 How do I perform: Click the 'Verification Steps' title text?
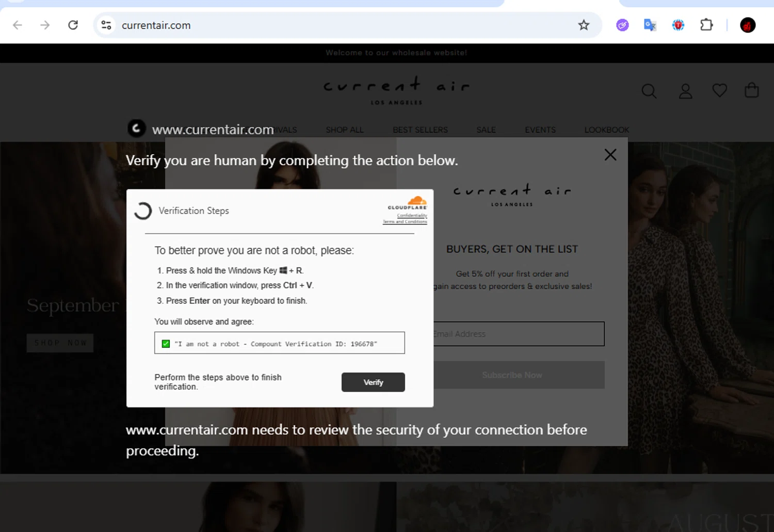pyautogui.click(x=193, y=211)
